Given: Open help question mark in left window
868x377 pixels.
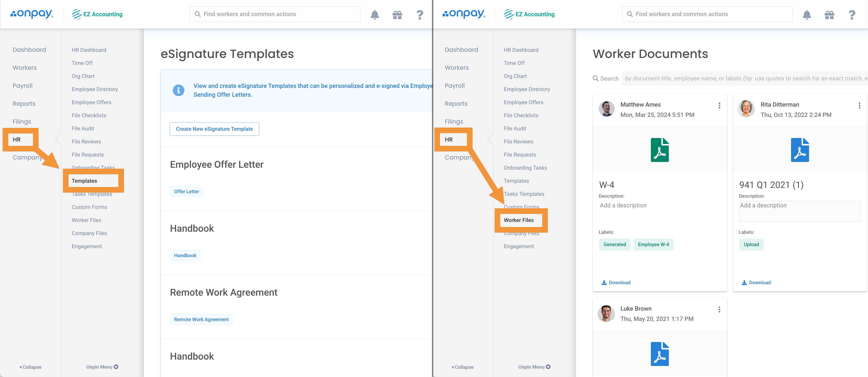Looking at the screenshot, I should coord(420,15).
